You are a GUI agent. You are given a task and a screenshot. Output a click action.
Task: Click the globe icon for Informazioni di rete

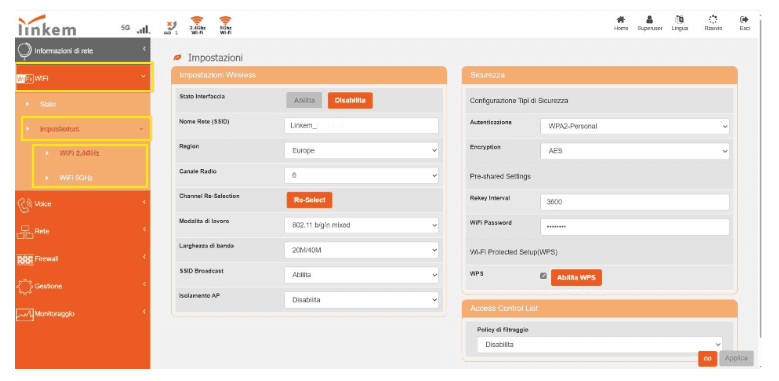pyautogui.click(x=24, y=51)
